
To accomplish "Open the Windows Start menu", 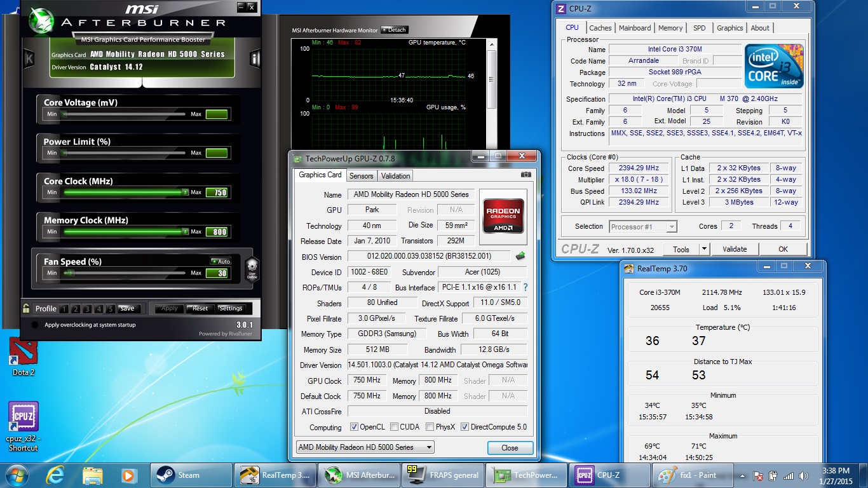I will [17, 475].
